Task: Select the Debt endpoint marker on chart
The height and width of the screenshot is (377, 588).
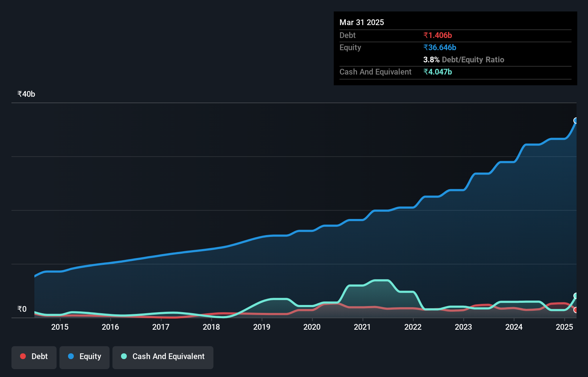Action: click(x=576, y=310)
